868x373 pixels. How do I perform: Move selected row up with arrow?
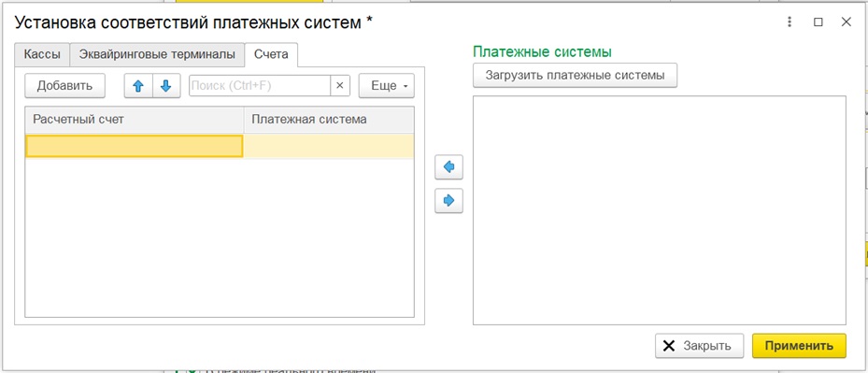(x=138, y=86)
